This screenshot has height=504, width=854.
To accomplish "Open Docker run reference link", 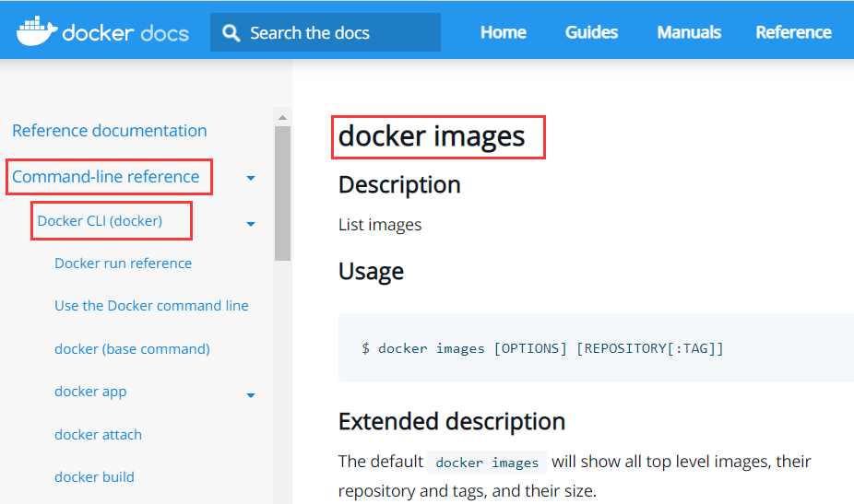I will (x=123, y=264).
